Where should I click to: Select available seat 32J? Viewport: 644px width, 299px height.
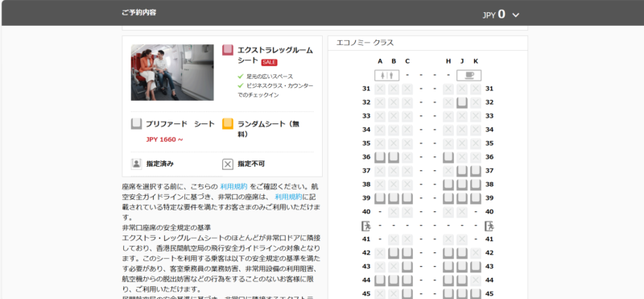462,102
